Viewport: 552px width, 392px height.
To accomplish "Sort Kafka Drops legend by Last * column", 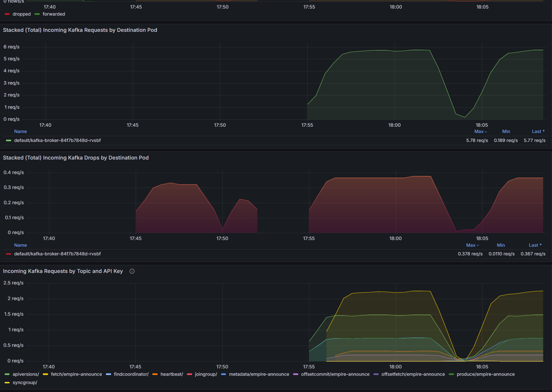I will click(x=535, y=245).
